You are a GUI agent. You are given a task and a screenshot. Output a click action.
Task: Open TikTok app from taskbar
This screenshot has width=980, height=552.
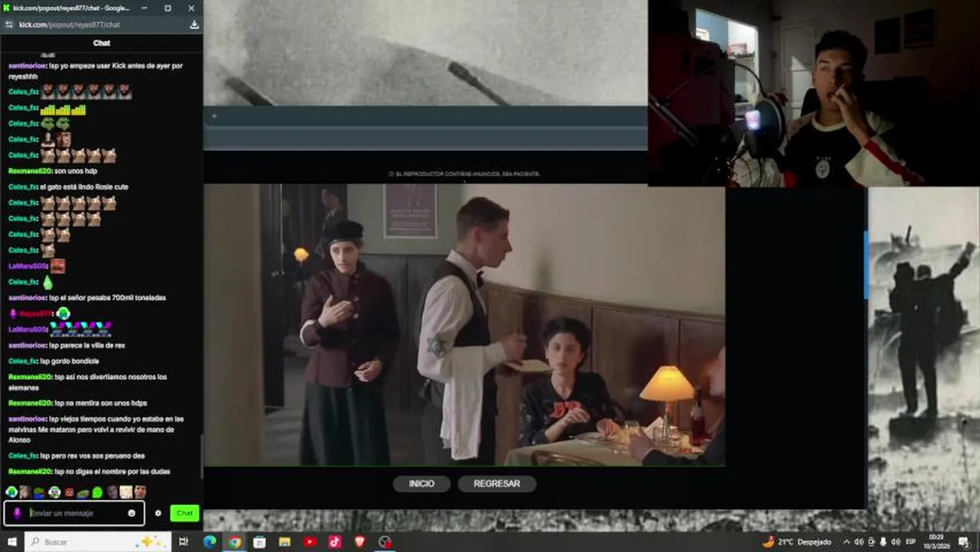coord(335,542)
